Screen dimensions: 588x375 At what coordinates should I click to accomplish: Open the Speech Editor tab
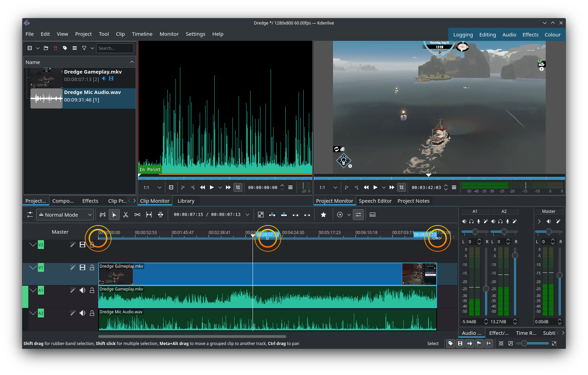click(375, 201)
